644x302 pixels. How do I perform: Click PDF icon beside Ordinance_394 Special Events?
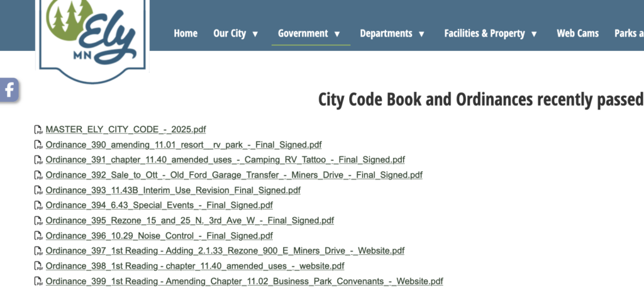point(38,206)
